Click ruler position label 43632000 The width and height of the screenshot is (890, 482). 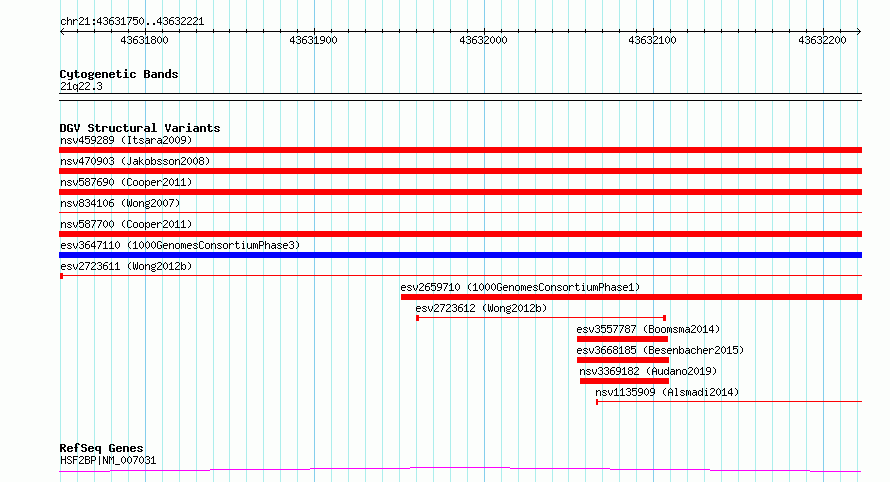(x=483, y=40)
